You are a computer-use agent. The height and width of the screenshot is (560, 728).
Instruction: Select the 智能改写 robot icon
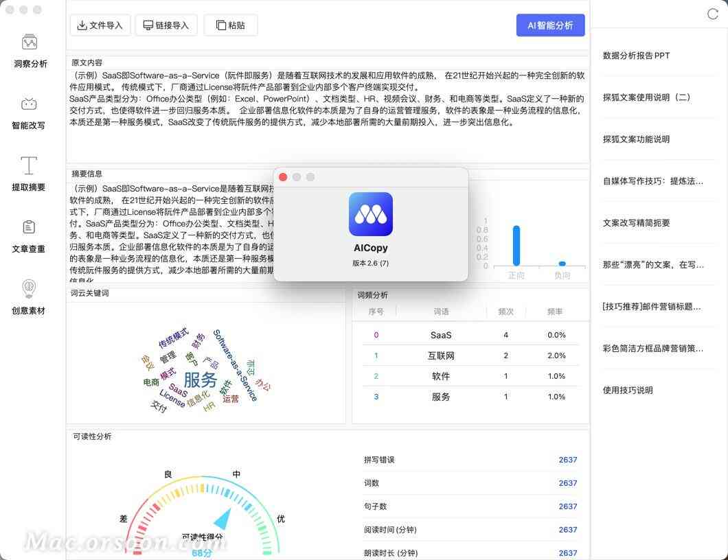[29, 104]
